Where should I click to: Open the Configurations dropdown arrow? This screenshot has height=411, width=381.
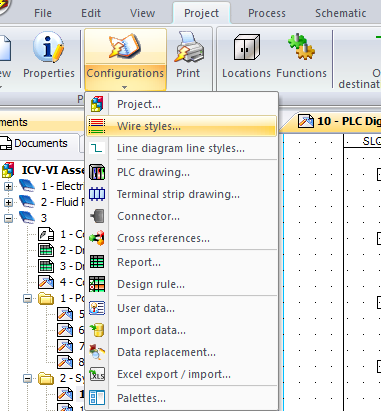(124, 87)
